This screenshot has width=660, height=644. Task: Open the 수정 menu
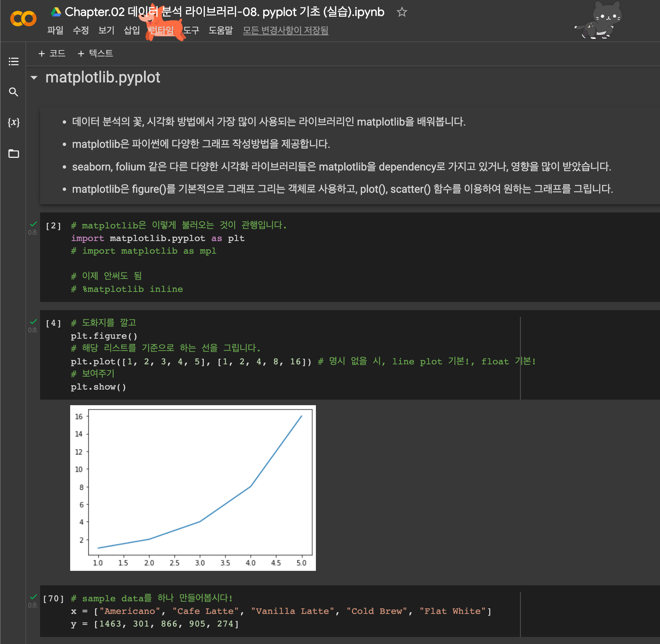tap(81, 30)
